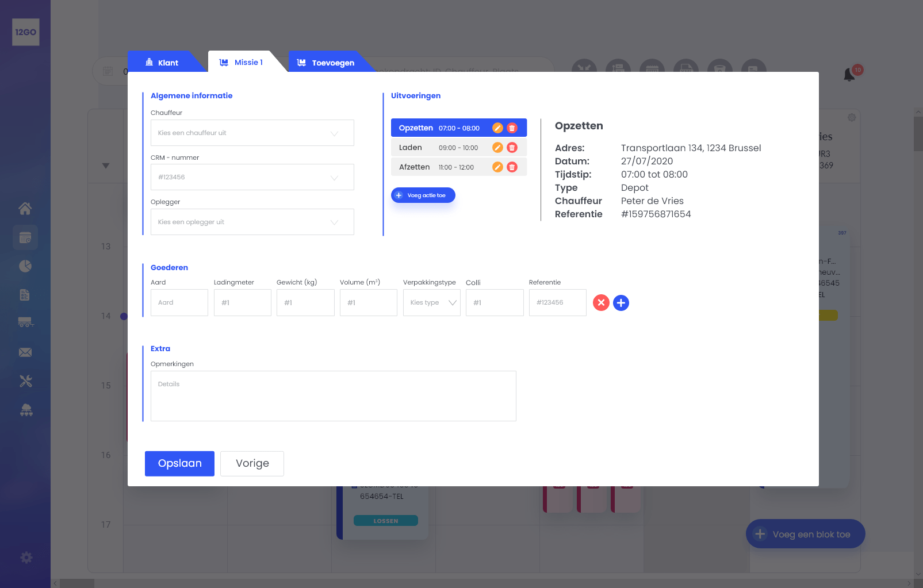Viewport: 923px width, 588px height.
Task: Add goods row with blue plus icon
Action: click(x=621, y=303)
